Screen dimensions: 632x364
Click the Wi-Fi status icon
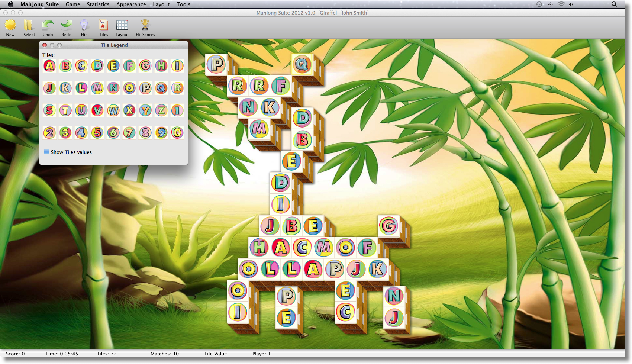click(x=561, y=4)
